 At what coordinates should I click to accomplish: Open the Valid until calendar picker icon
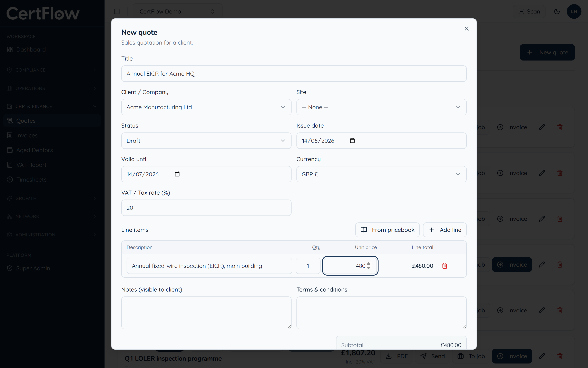(177, 174)
